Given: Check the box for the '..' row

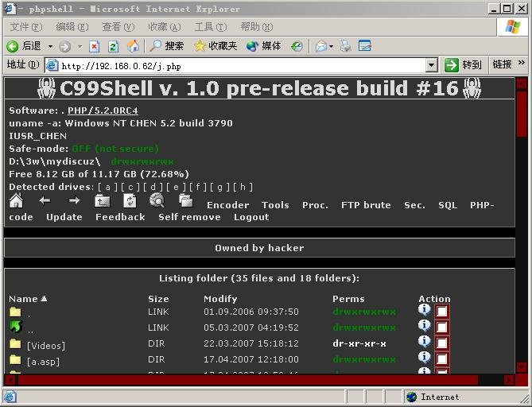Looking at the screenshot, I should click(x=442, y=327).
